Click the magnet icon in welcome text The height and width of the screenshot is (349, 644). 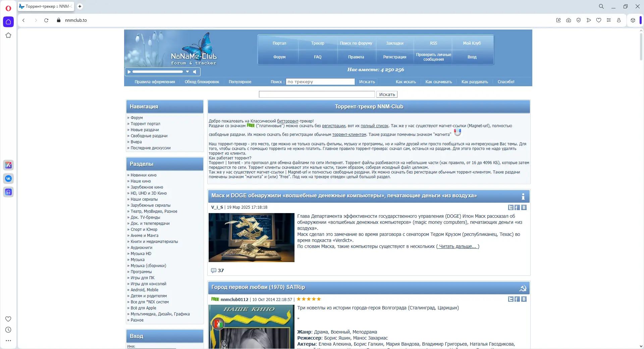click(458, 133)
